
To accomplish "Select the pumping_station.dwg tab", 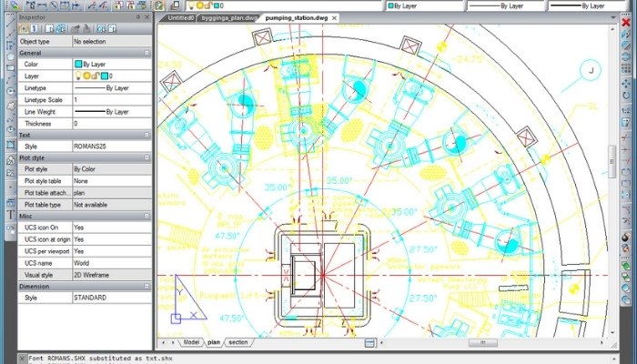I will [295, 18].
